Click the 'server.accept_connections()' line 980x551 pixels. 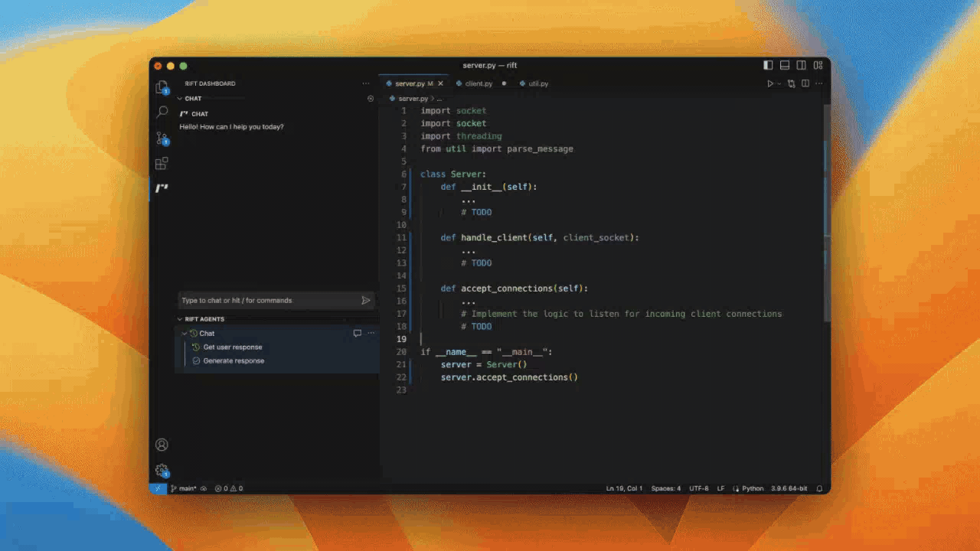(509, 377)
